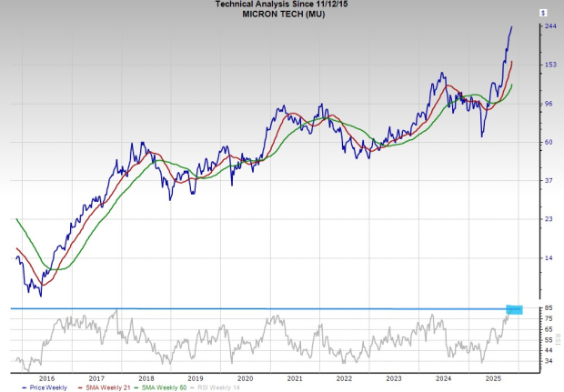Image resolution: width=564 pixels, height=392 pixels.
Task: Click the Technical Analysis Since 11/12/15 heading
Action: pos(280,5)
